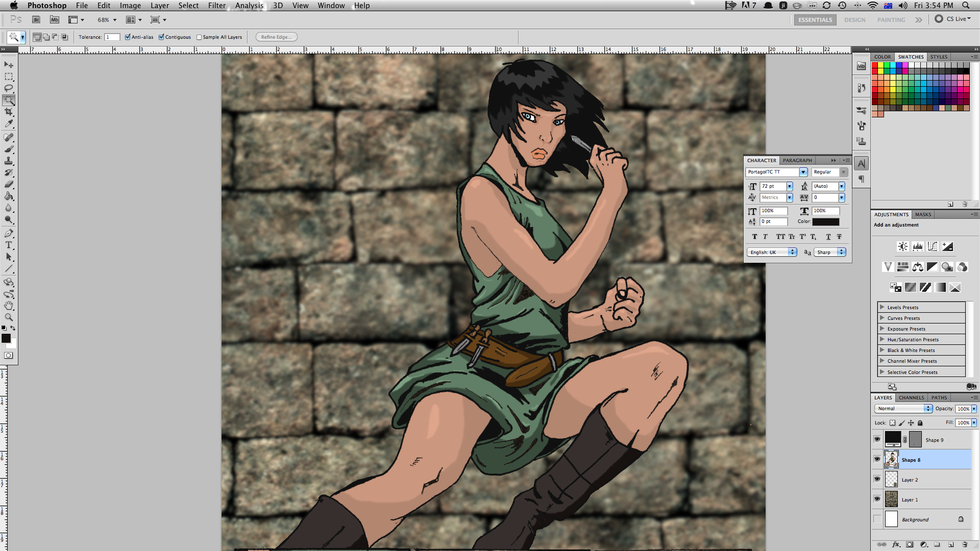Screen dimensions: 980x551
Task: Click the character Color swatch
Action: coord(825,222)
